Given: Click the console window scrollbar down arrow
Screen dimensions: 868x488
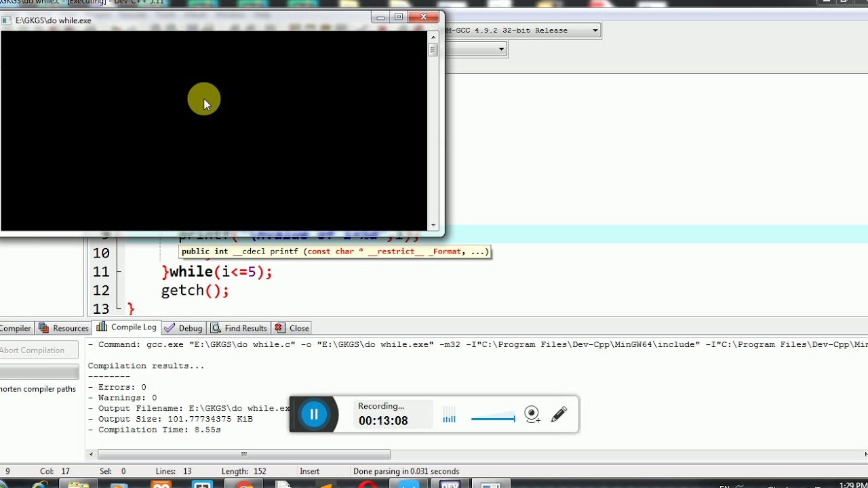Looking at the screenshot, I should click(433, 226).
